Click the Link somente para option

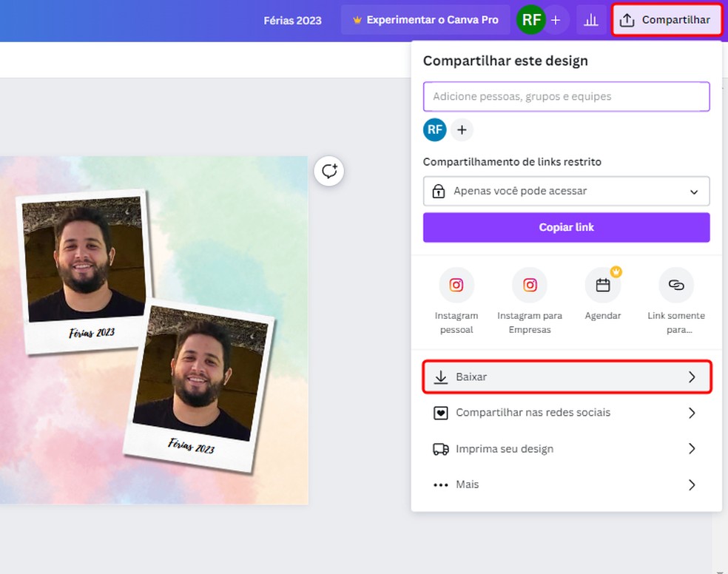(675, 285)
